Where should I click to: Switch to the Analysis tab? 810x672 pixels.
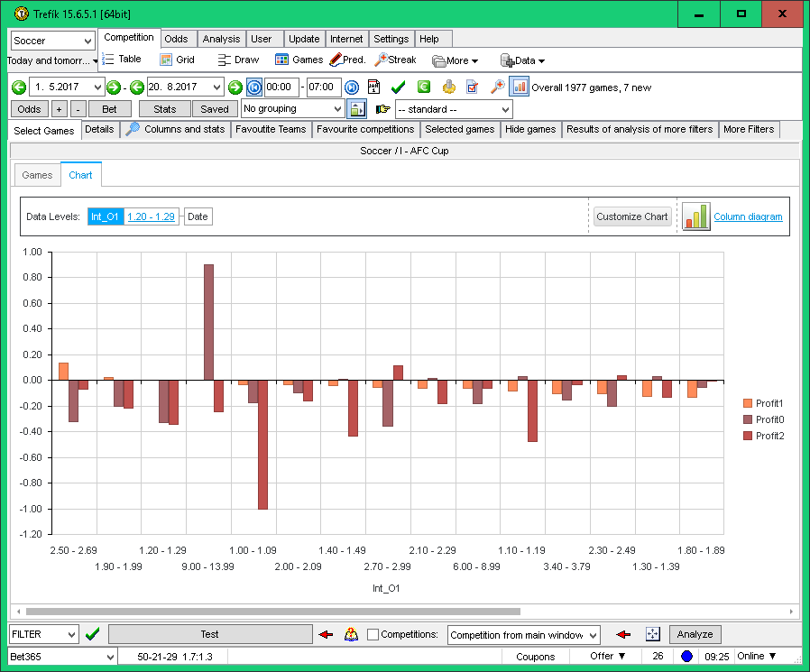pyautogui.click(x=221, y=39)
